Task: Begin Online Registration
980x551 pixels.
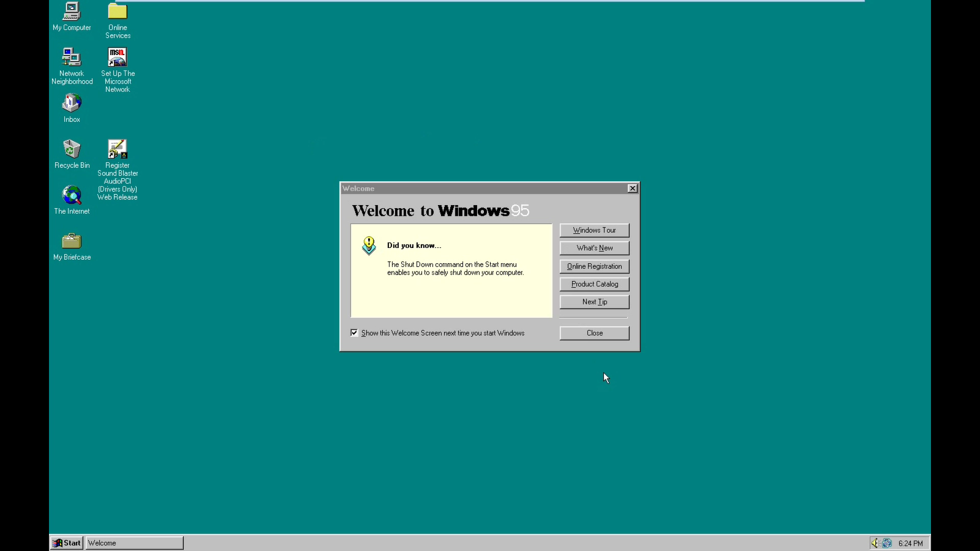Action: coord(594,266)
